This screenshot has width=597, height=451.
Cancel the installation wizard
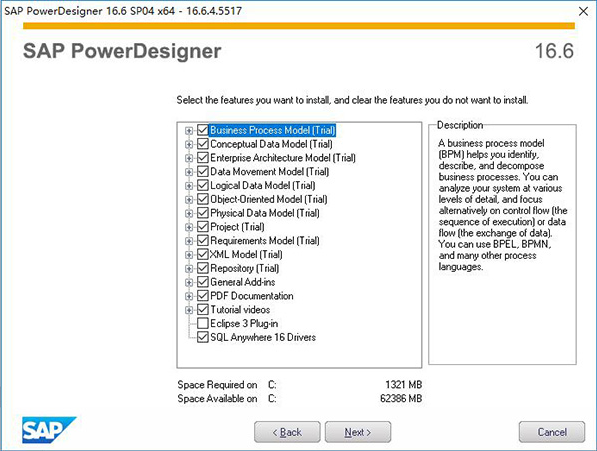click(x=552, y=432)
